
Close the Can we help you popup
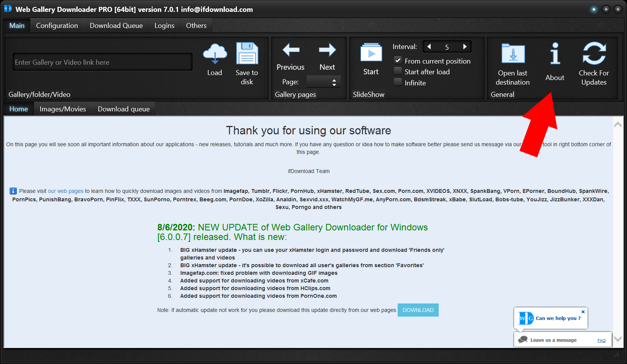pyautogui.click(x=583, y=312)
